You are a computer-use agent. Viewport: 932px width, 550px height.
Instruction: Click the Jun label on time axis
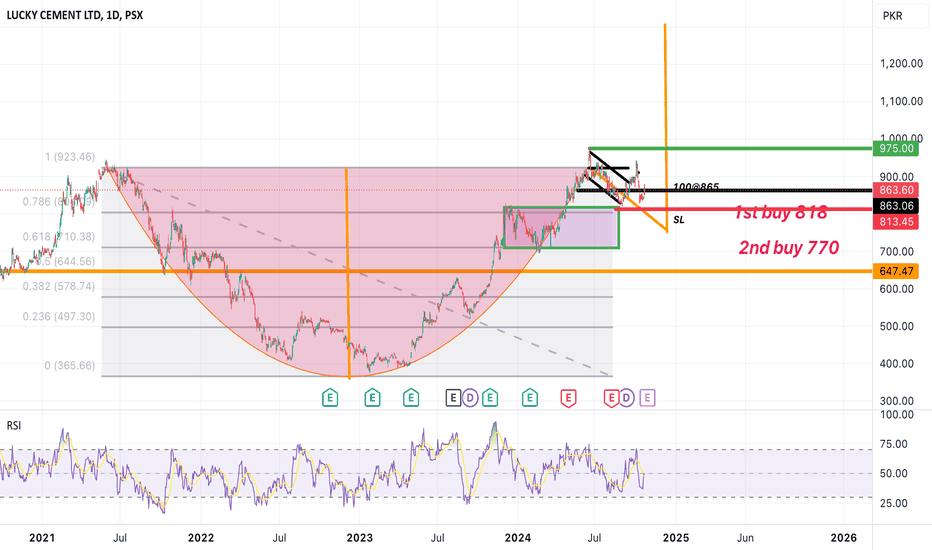(x=745, y=538)
